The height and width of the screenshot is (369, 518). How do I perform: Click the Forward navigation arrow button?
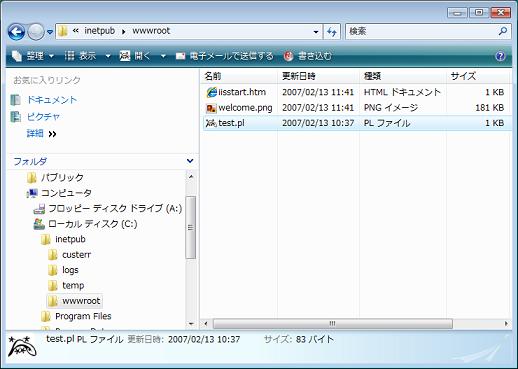36,32
